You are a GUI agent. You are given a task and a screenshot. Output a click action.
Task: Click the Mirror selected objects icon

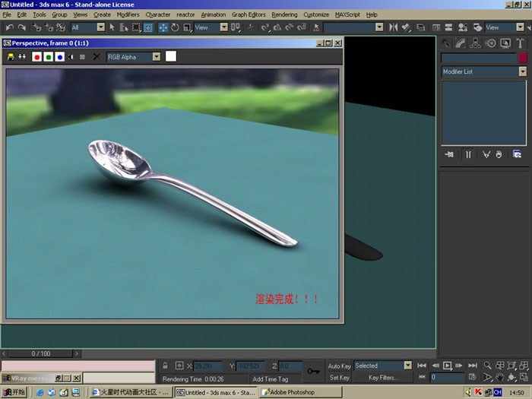click(393, 27)
